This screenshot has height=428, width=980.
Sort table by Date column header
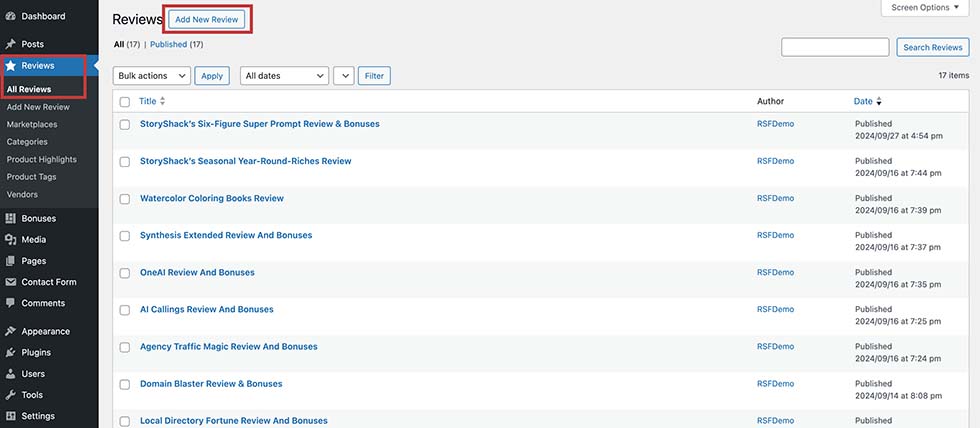tap(863, 101)
